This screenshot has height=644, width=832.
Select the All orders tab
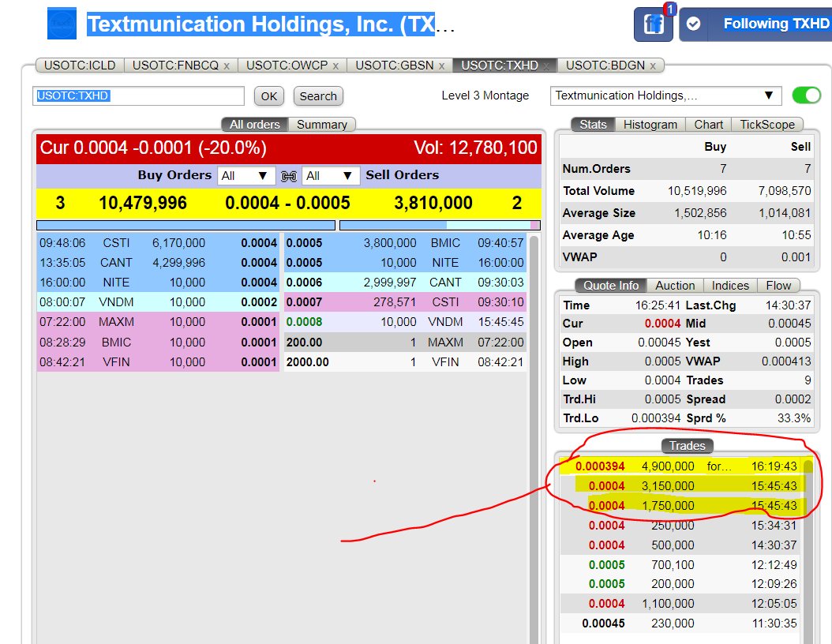[255, 124]
